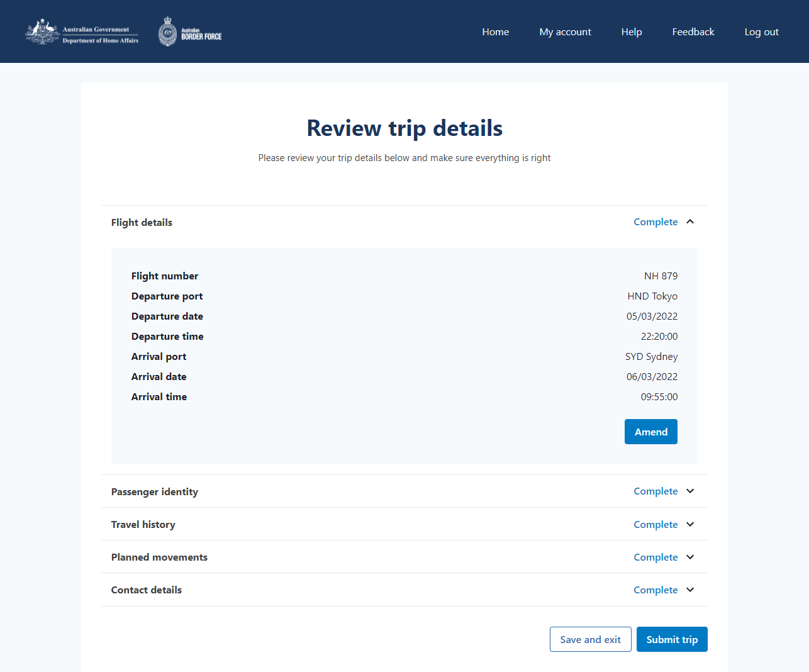Open My account from top navigation

[x=565, y=32]
